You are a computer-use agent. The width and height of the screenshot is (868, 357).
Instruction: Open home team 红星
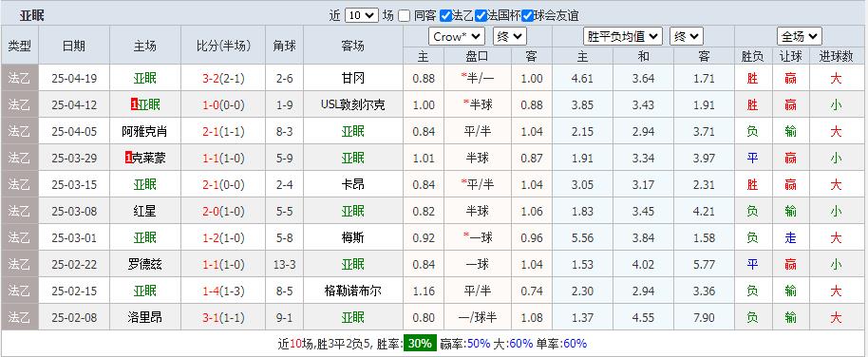145,212
